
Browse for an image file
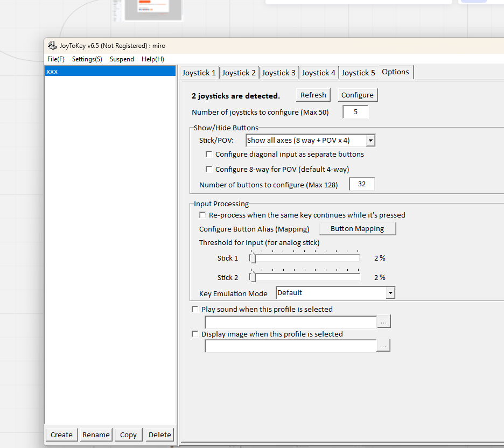(383, 346)
